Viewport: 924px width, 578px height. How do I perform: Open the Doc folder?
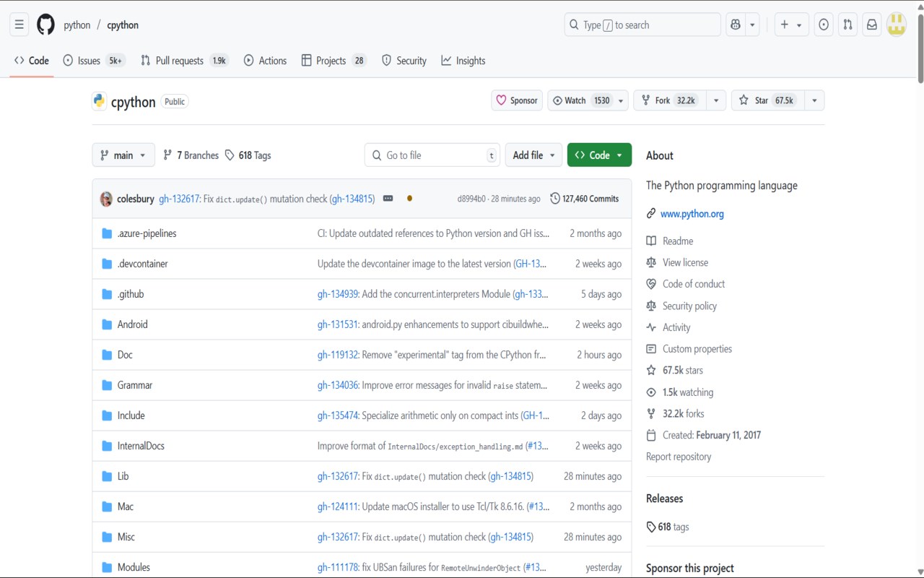pyautogui.click(x=125, y=355)
